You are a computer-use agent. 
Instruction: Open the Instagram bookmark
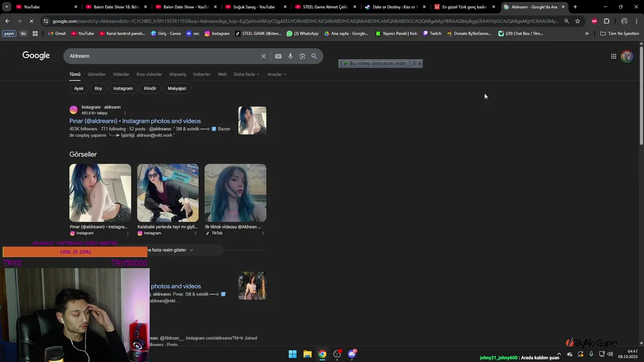click(x=217, y=34)
